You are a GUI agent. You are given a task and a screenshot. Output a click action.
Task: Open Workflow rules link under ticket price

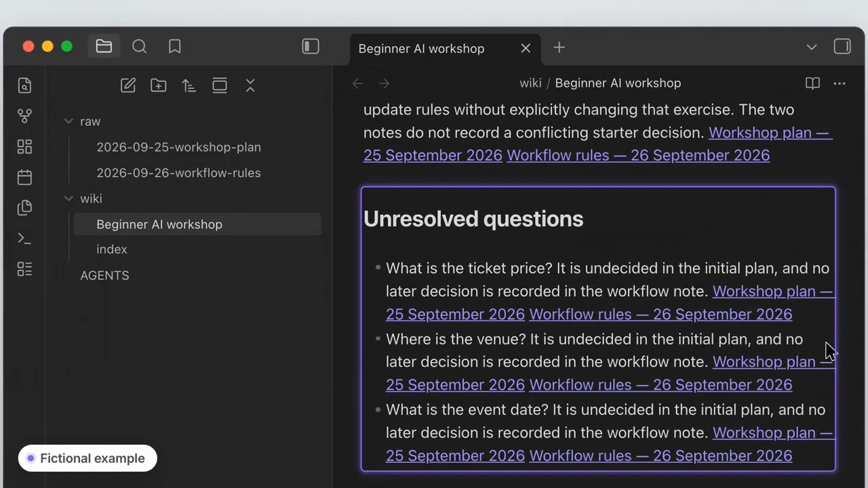(x=660, y=314)
